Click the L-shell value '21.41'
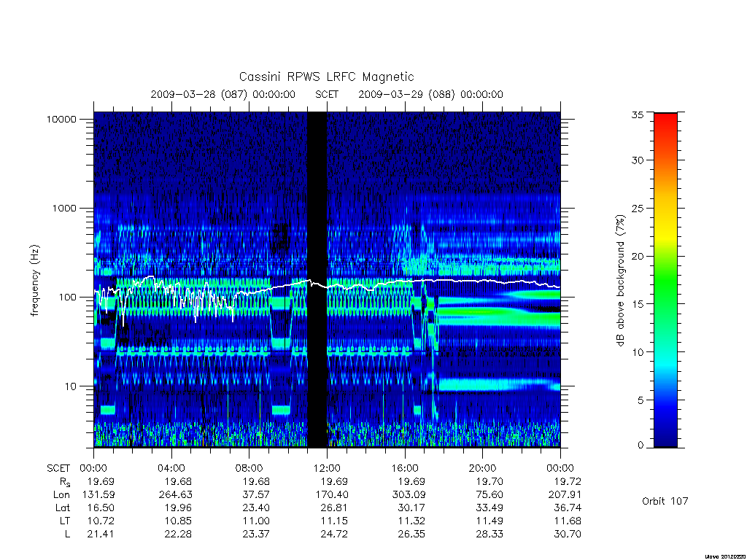 [x=101, y=534]
